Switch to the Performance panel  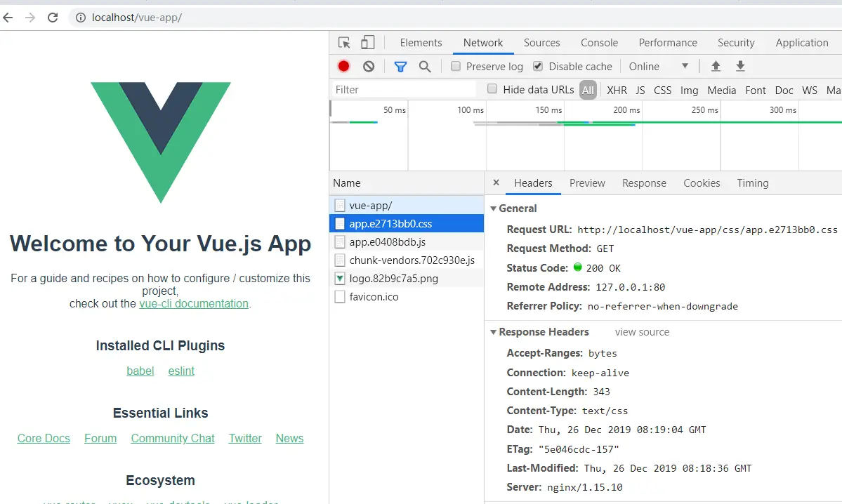point(668,42)
